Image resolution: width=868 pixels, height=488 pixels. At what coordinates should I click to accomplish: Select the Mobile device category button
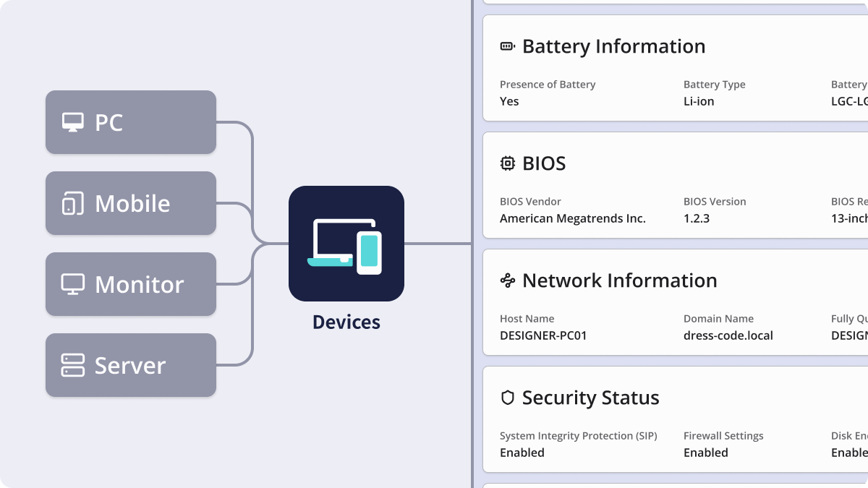click(131, 203)
